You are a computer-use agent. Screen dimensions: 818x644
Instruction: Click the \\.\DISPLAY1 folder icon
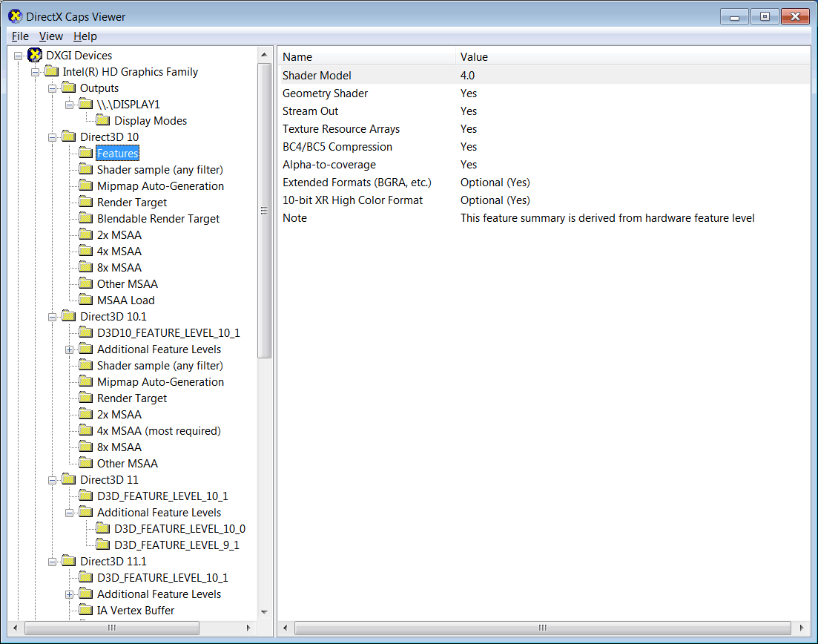click(85, 104)
